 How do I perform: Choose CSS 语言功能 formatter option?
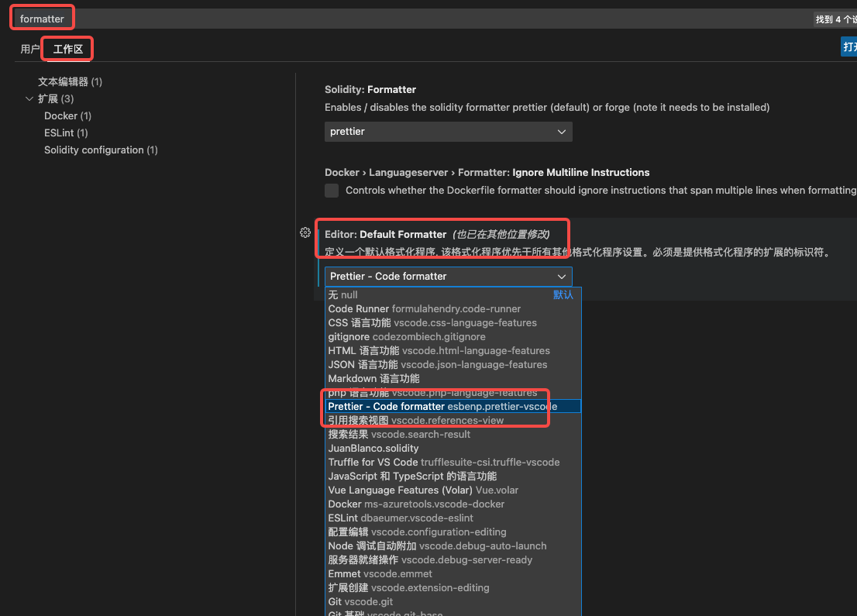tap(453, 323)
